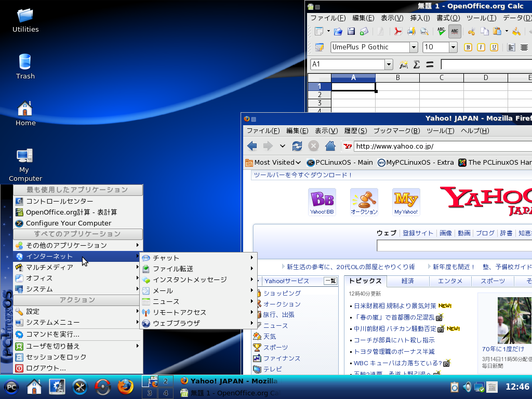
Task: Click the Copy icon in Calc toolbar
Action: [485, 32]
